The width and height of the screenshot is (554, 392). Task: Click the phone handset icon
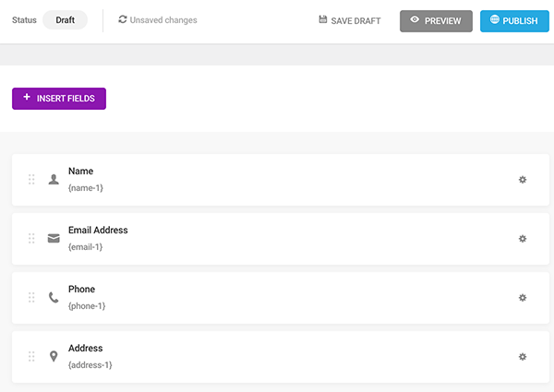tap(54, 298)
